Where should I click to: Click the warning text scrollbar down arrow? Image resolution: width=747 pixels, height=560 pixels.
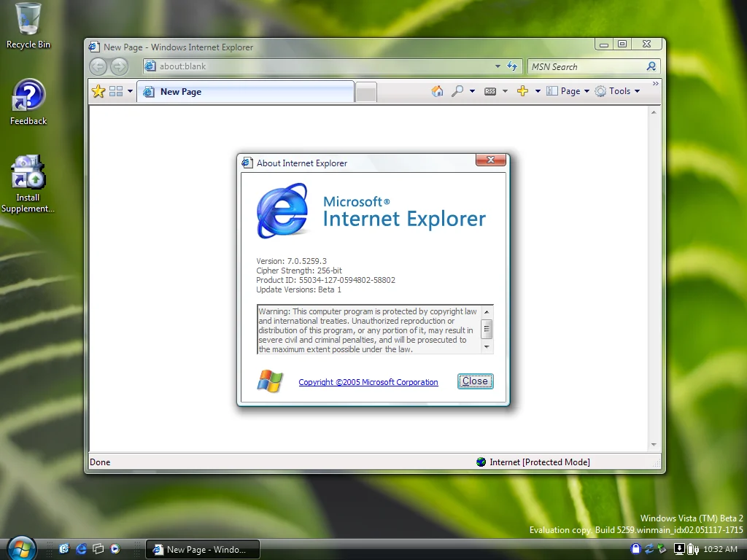487,346
